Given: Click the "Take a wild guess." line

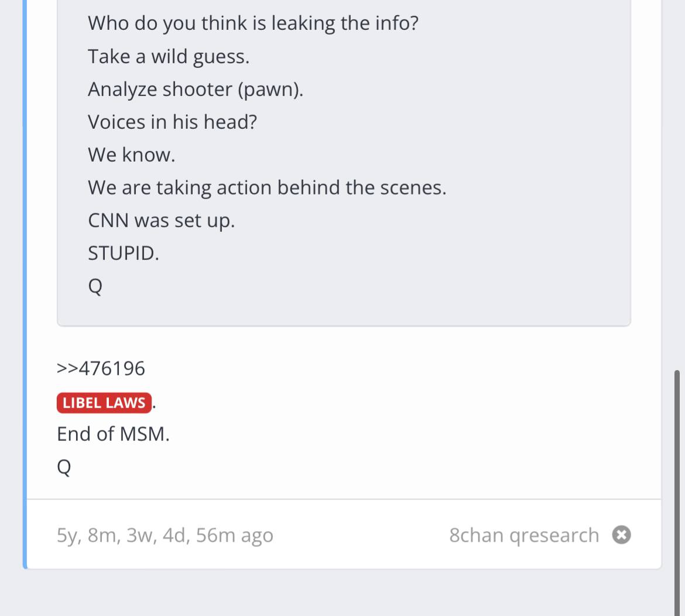Looking at the screenshot, I should (x=169, y=56).
